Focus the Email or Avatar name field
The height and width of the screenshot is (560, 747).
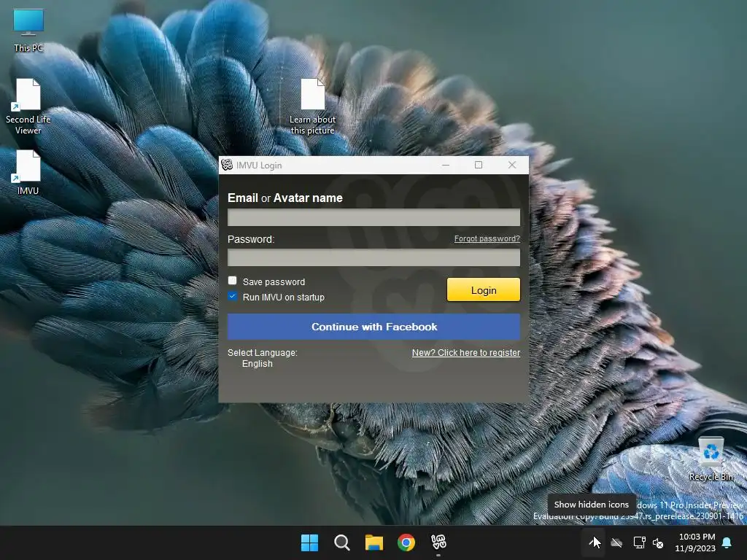click(x=373, y=217)
